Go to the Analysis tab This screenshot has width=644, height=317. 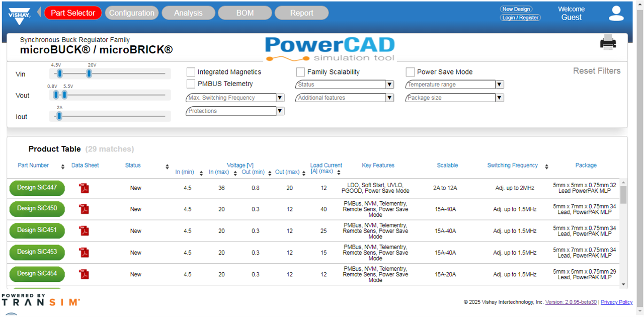tap(188, 13)
